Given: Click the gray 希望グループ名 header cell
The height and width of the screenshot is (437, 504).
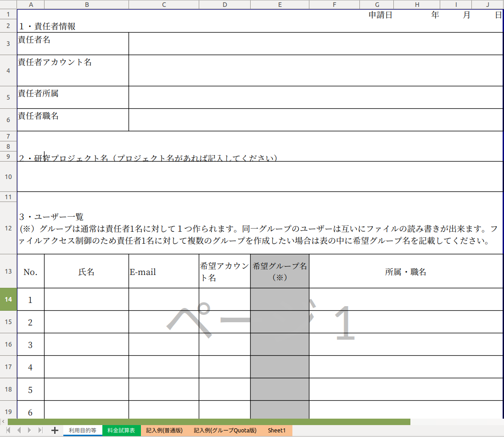Looking at the screenshot, I should 280,271.
